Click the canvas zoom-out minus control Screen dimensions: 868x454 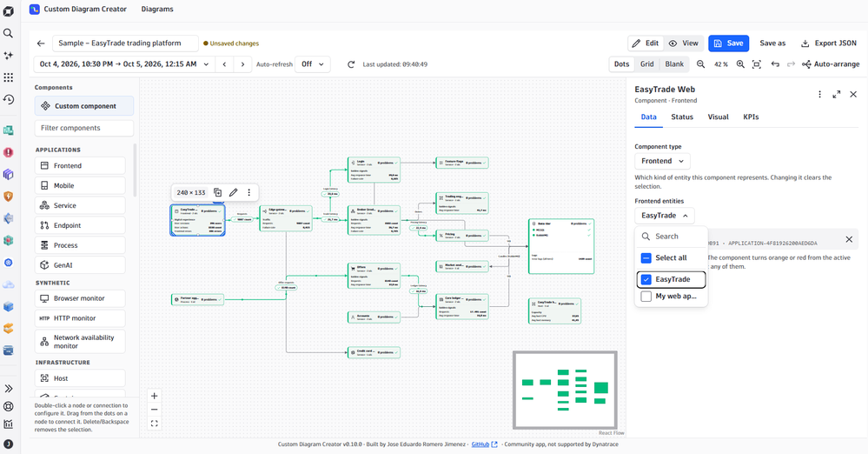click(x=155, y=410)
